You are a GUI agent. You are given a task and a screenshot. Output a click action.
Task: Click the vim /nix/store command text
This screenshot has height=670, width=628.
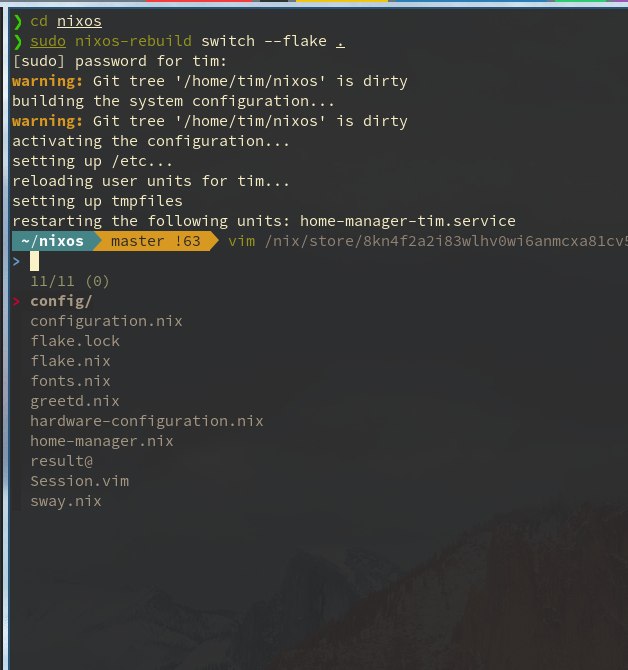click(428, 241)
